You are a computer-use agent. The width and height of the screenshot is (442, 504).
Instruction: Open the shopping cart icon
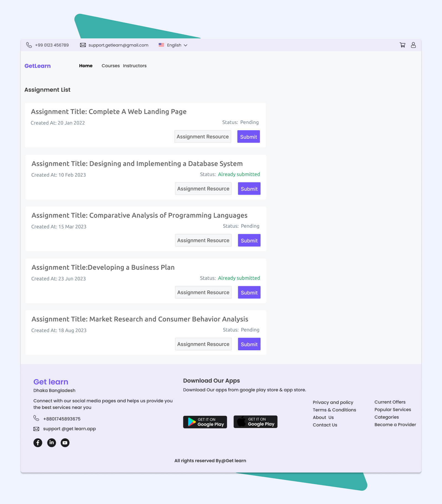click(402, 45)
